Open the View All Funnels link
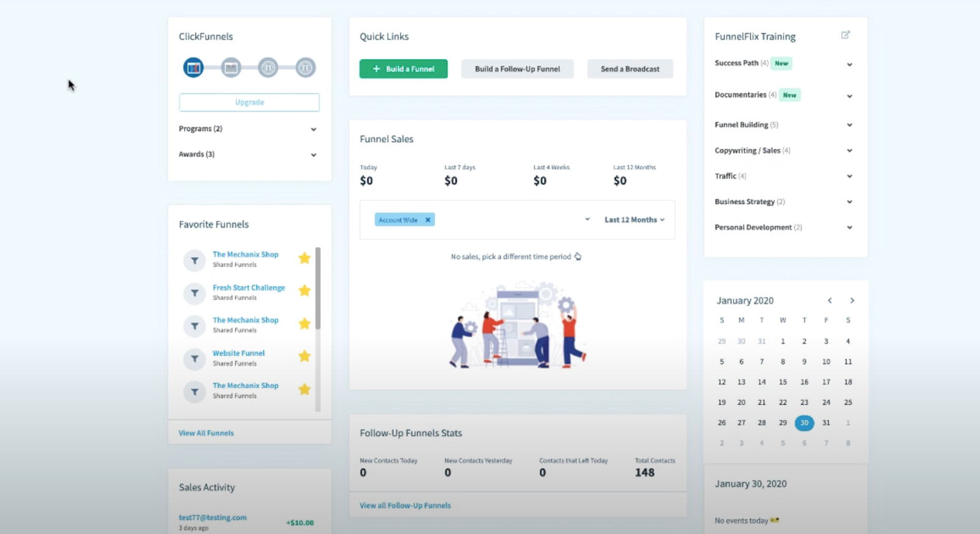 tap(206, 433)
